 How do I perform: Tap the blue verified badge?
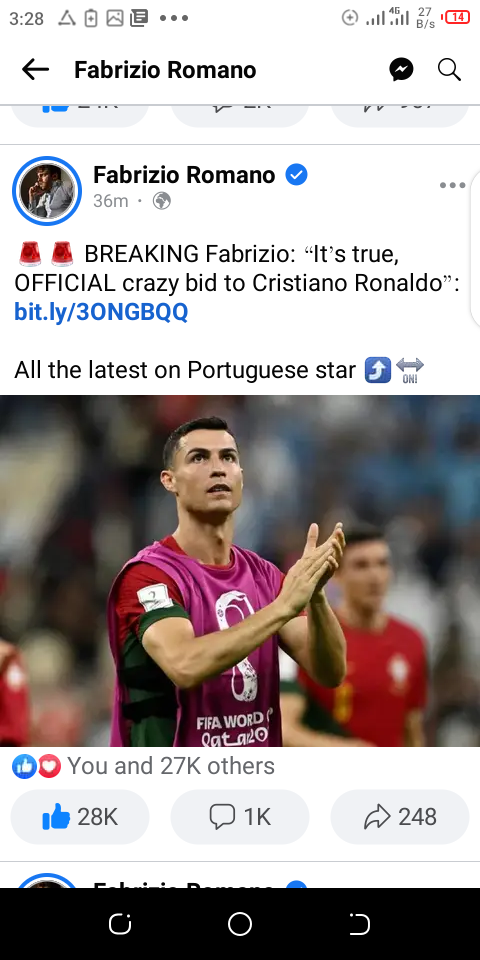(x=296, y=175)
